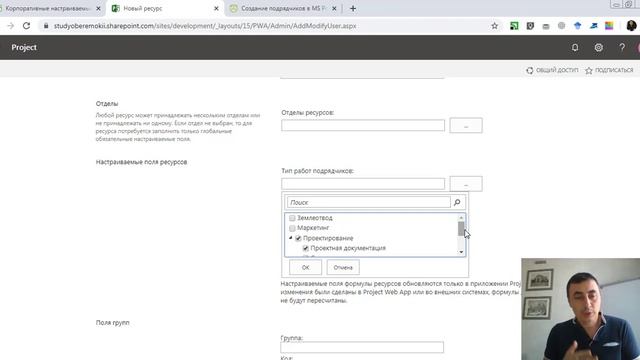Open the notifications bell icon
The height and width of the screenshot is (360, 640).
(x=575, y=48)
